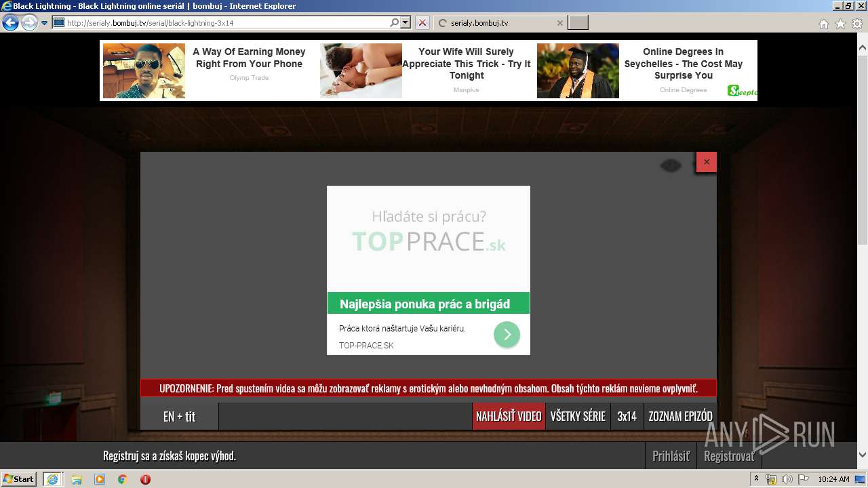868x488 pixels.
Task: Open the Tools gear icon
Action: pos(857,24)
